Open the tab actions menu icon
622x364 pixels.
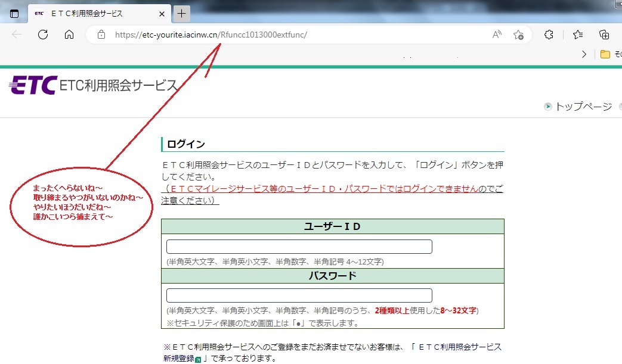[x=14, y=14]
